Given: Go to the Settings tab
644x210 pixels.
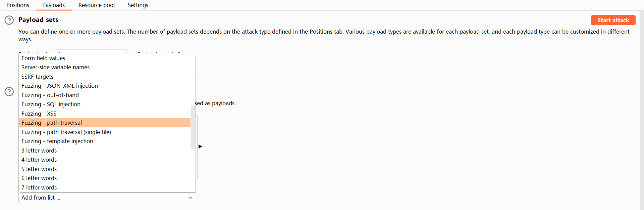Looking at the screenshot, I should point(138,5).
